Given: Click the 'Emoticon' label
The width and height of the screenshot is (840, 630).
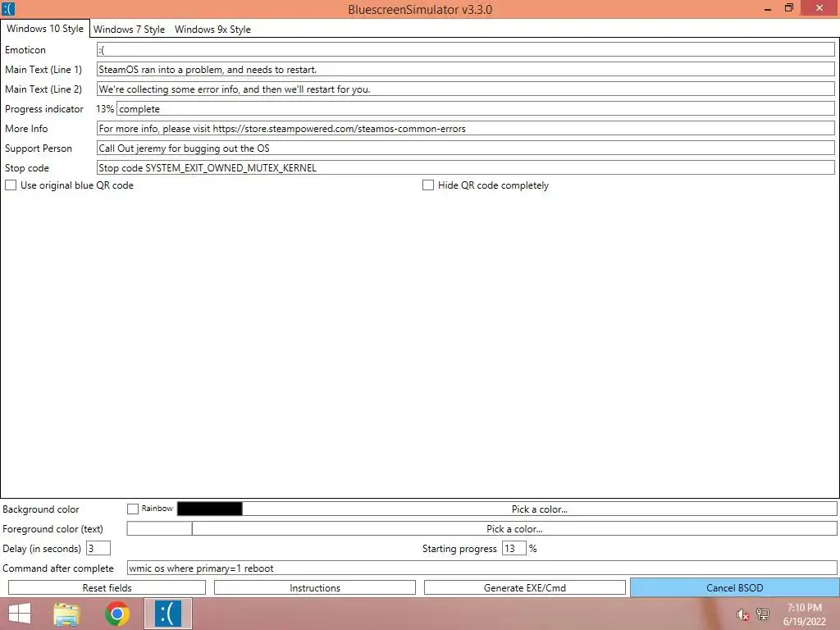Looking at the screenshot, I should point(25,50).
